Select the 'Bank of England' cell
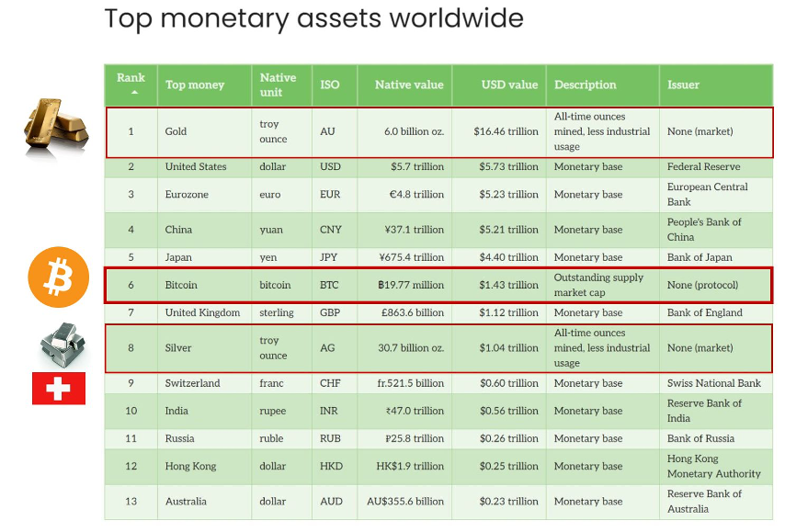 [x=716, y=312]
